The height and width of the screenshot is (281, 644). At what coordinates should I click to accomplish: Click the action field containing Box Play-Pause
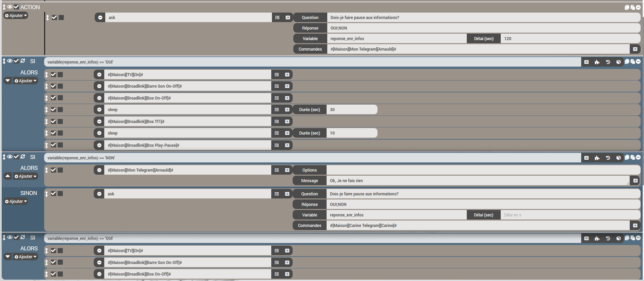point(187,145)
